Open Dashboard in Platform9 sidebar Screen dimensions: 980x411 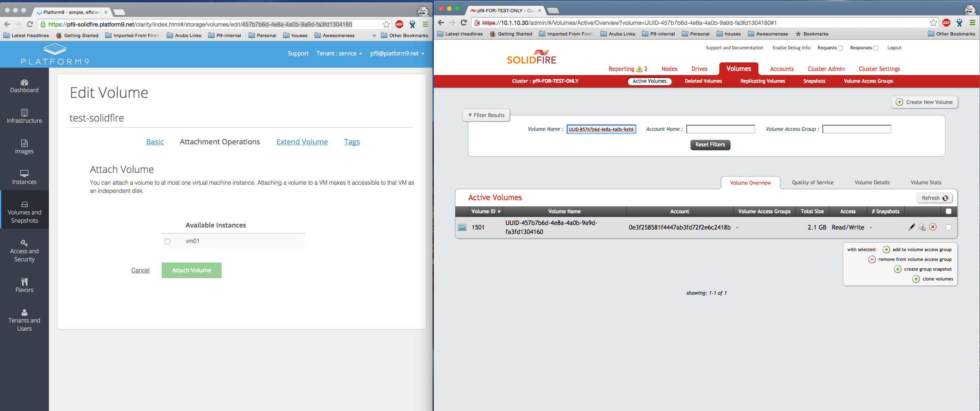point(24,86)
